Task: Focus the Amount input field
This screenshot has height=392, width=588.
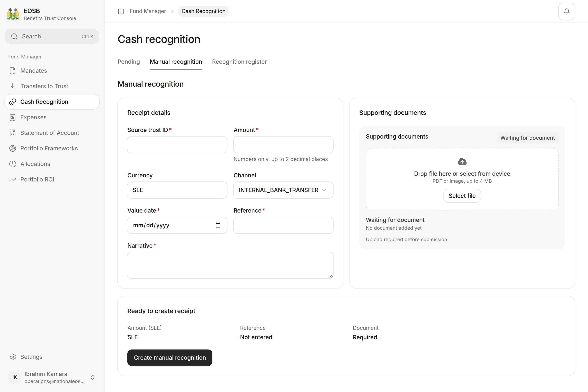Action: tap(283, 145)
